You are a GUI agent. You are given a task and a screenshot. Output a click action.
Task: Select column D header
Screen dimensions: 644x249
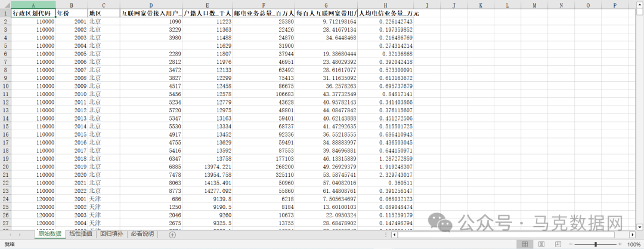(151, 5)
